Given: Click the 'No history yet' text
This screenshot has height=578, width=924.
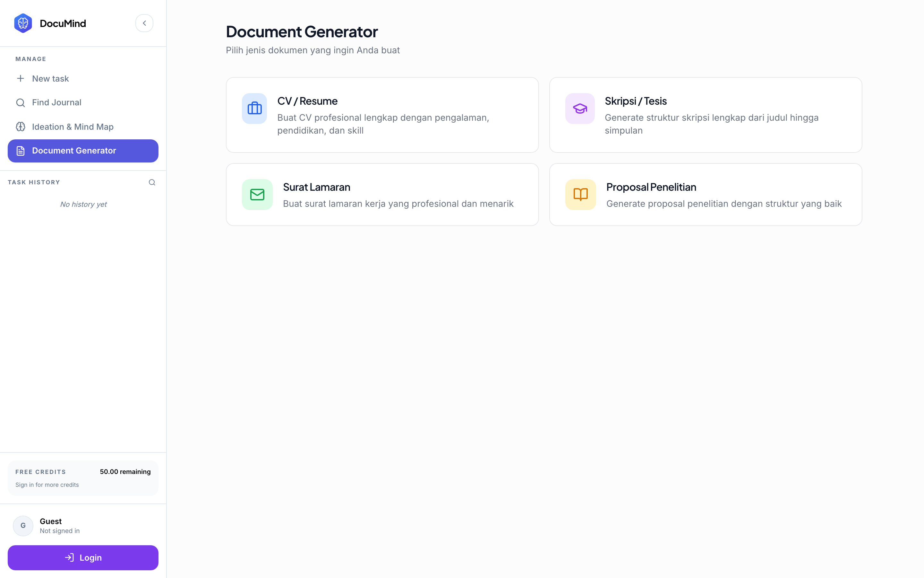Looking at the screenshot, I should pyautogui.click(x=83, y=204).
